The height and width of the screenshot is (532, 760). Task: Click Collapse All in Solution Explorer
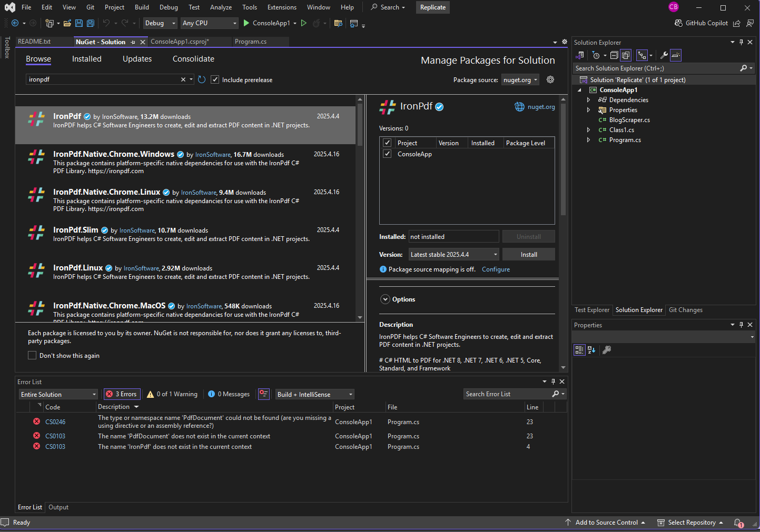[614, 55]
